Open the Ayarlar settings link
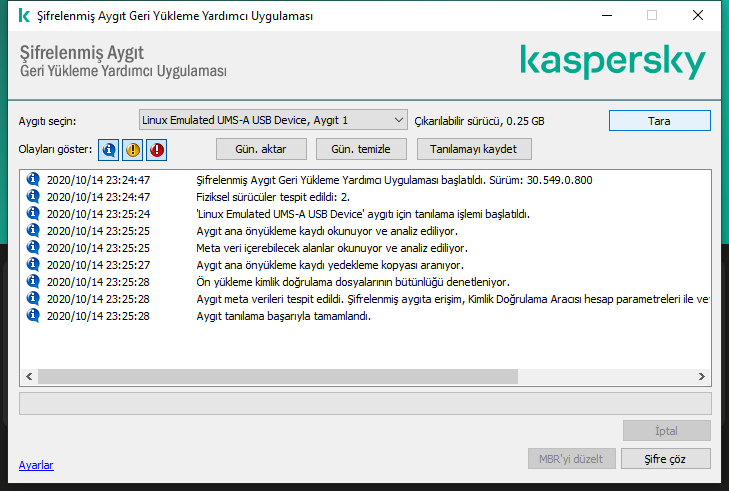The image size is (729, 491). 36,465
